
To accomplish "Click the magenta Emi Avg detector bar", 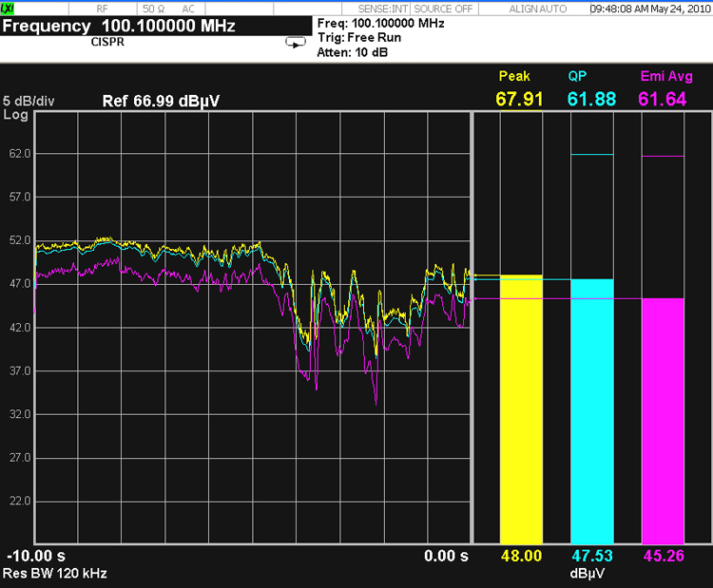I will click(x=663, y=418).
